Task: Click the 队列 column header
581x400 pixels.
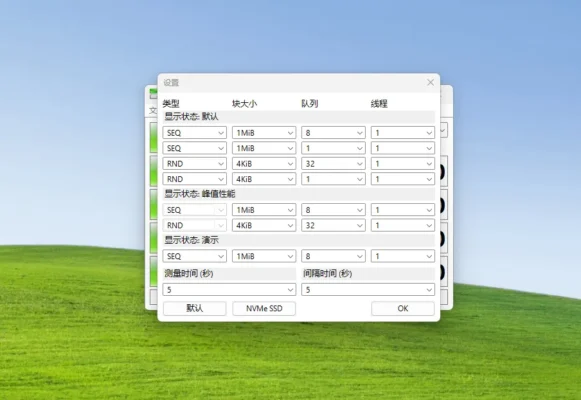Action: (310, 104)
